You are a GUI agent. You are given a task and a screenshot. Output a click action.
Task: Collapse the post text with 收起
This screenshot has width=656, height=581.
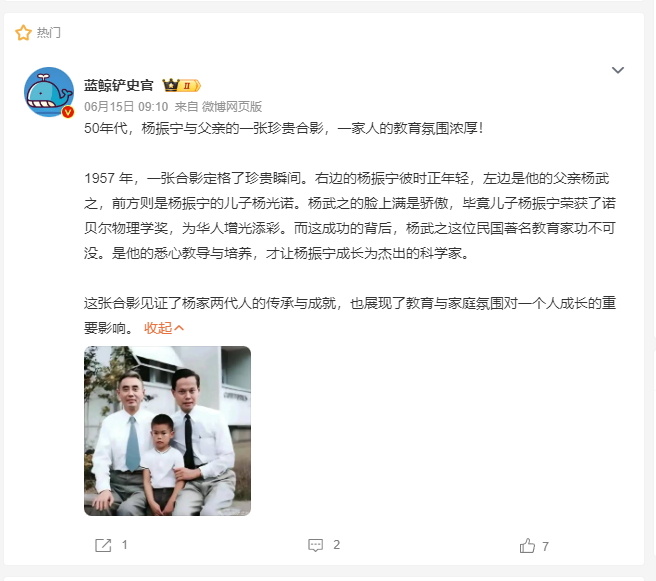point(158,328)
